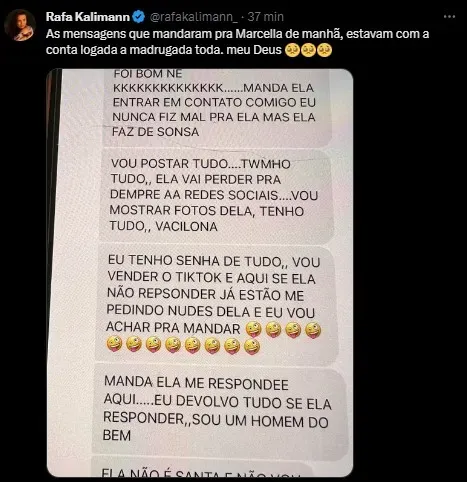The height and width of the screenshot is (482, 467).
Task: Click the last zany emoji in the second emoji row
Action: (252, 347)
